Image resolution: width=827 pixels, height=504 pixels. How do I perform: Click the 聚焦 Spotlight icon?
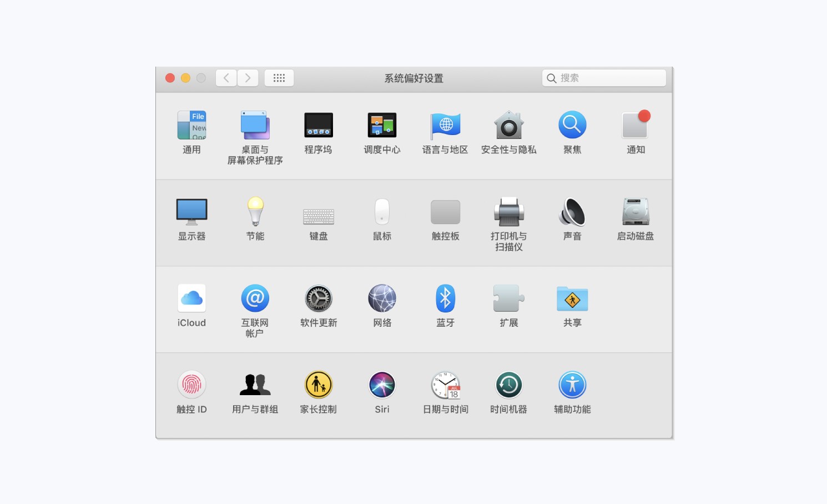[572, 125]
